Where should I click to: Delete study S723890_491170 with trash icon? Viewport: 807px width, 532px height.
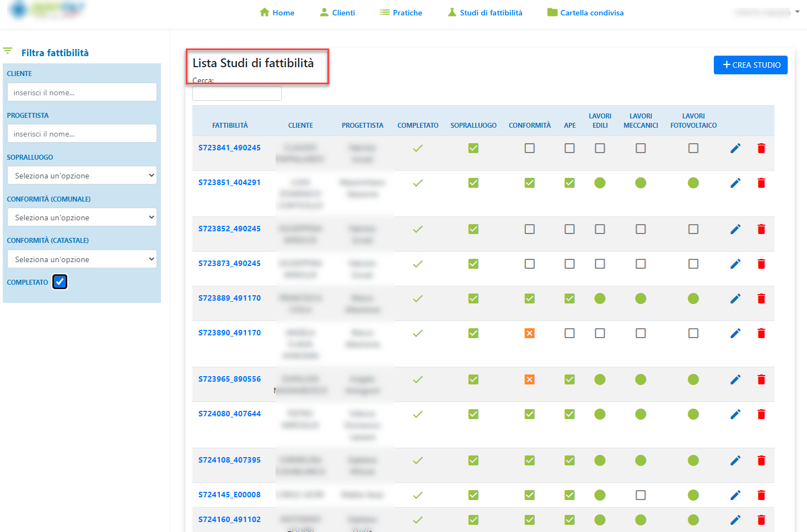tap(761, 333)
